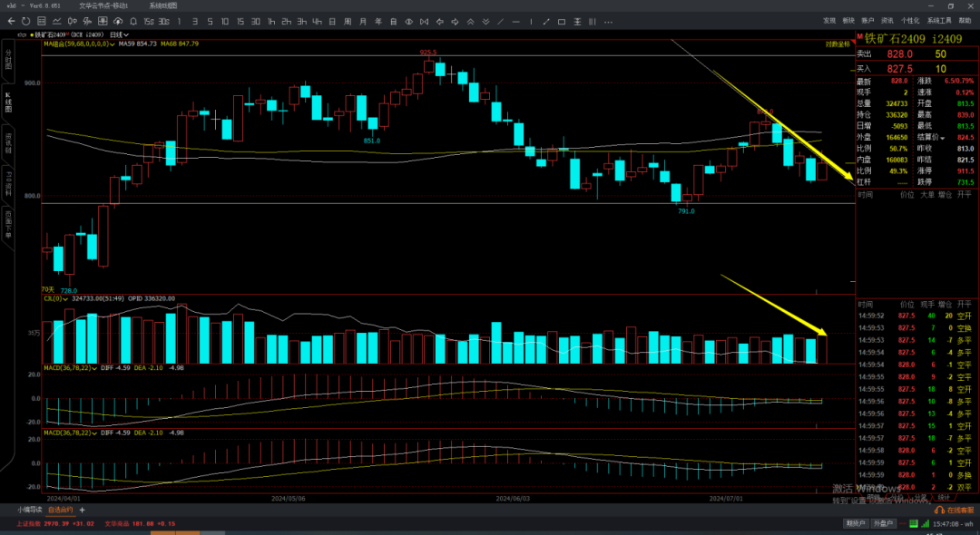Select the 5-minute period button
This screenshot has width=980, height=535.
(x=210, y=21)
